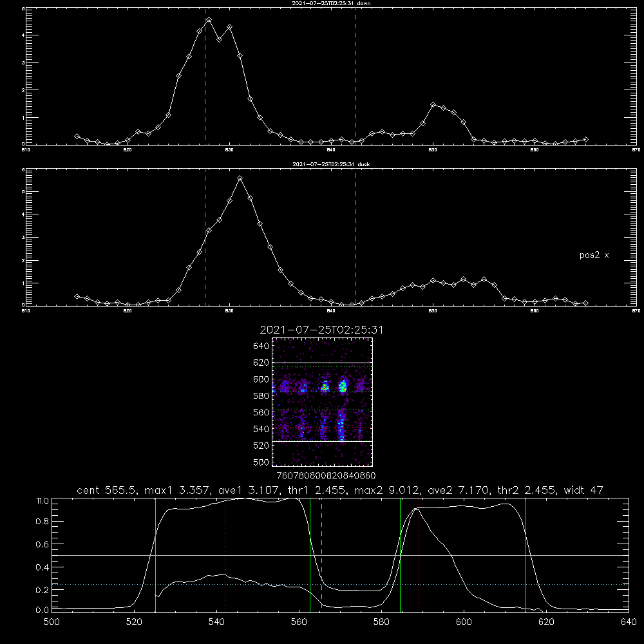Click the 520 label on bottom profile x-axis
This screenshot has height=644, width=644.
coord(134,622)
